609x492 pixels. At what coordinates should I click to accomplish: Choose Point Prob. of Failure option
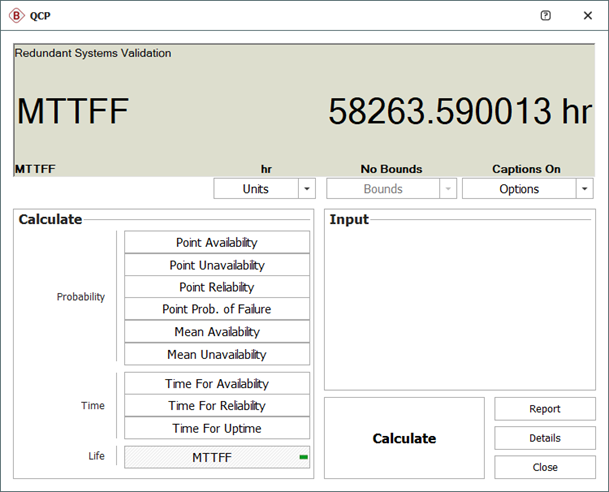tap(217, 309)
